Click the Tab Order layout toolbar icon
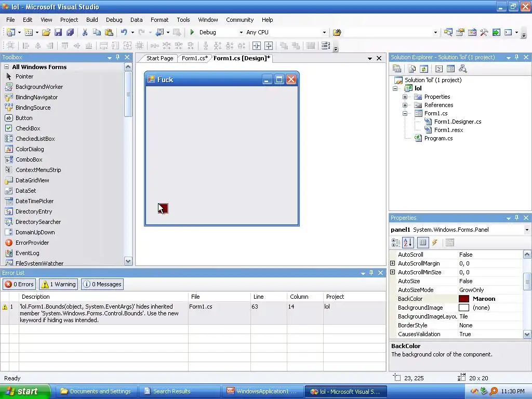 point(326,46)
